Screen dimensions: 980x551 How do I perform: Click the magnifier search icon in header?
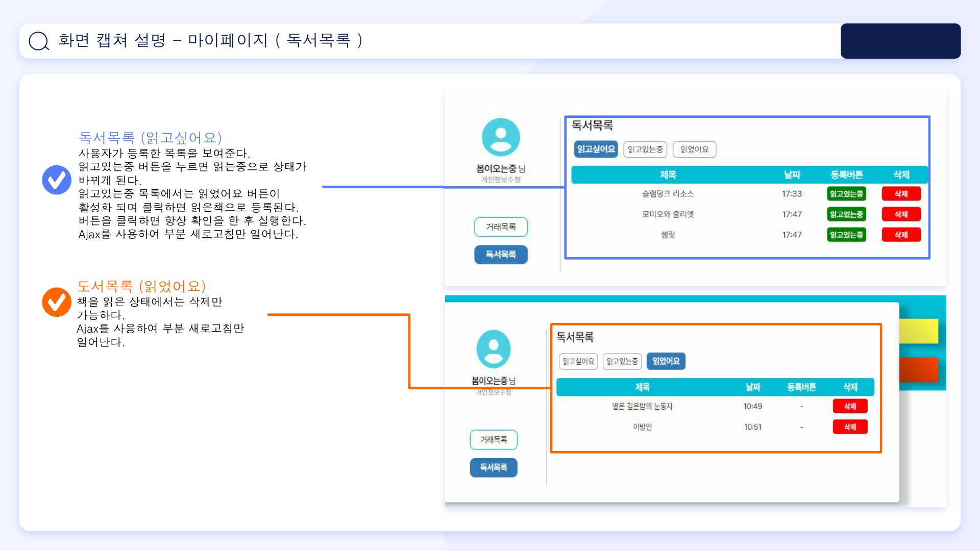coord(39,41)
